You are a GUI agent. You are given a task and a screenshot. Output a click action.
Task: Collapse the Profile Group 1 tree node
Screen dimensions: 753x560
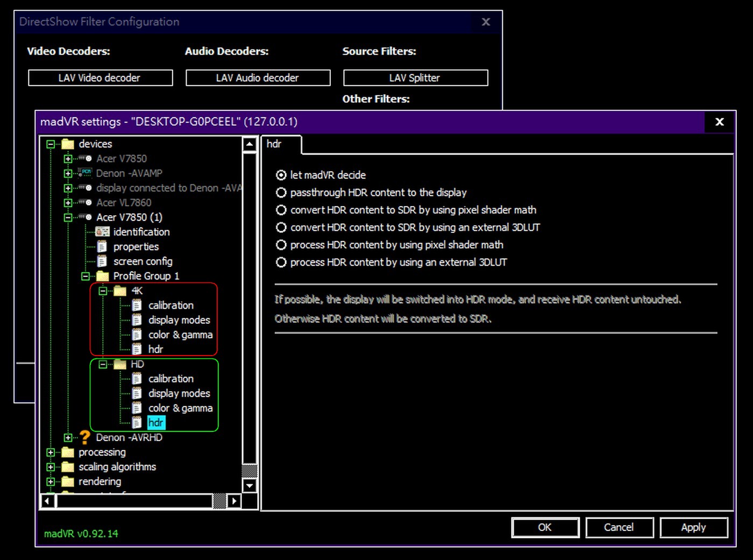click(85, 277)
